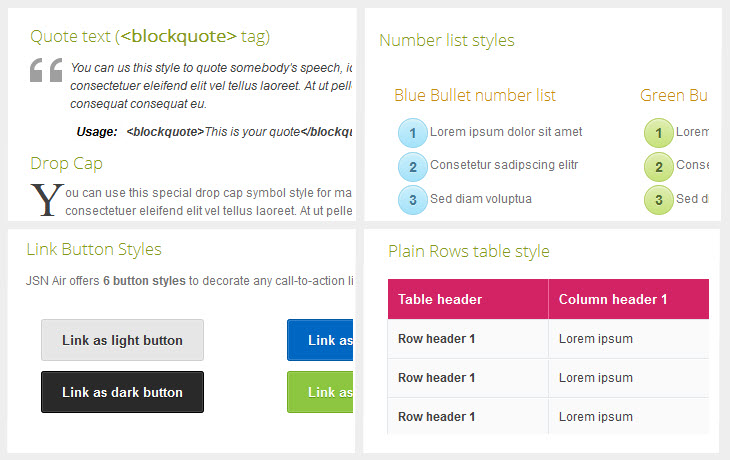This screenshot has width=730, height=460.
Task: Click the Plain Rows table style heading
Action: 469,251
